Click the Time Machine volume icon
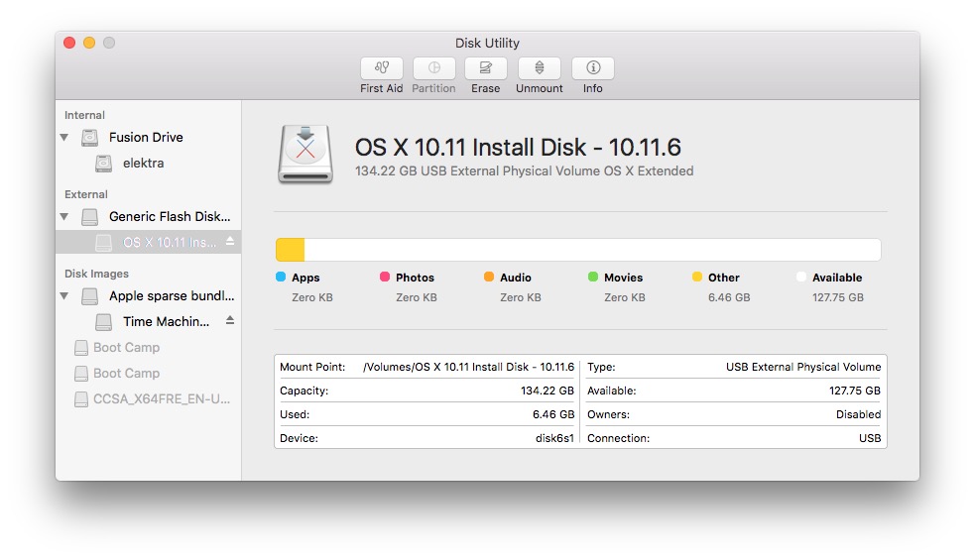This screenshot has height=560, width=975. [x=103, y=322]
